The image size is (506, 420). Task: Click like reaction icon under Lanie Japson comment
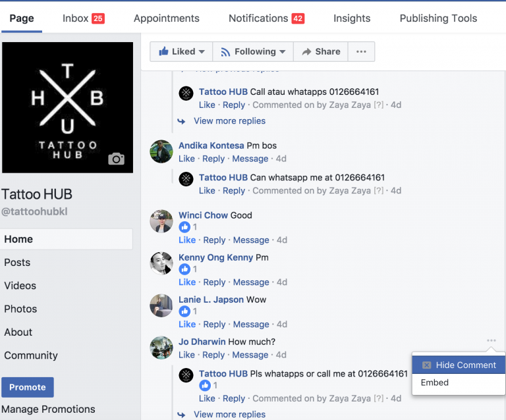point(184,311)
